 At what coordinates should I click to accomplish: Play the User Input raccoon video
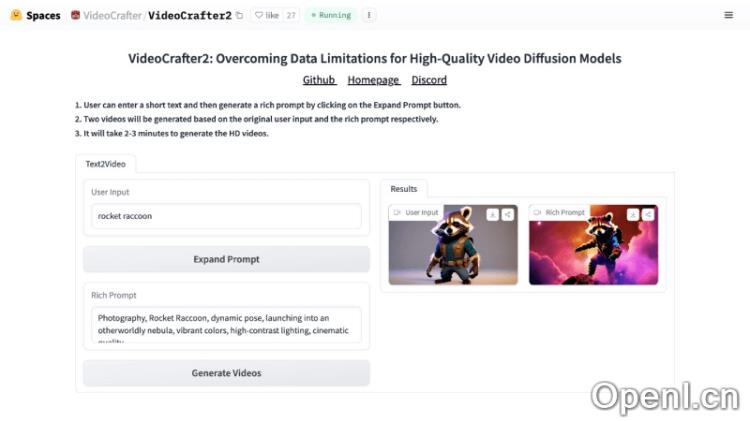453,250
